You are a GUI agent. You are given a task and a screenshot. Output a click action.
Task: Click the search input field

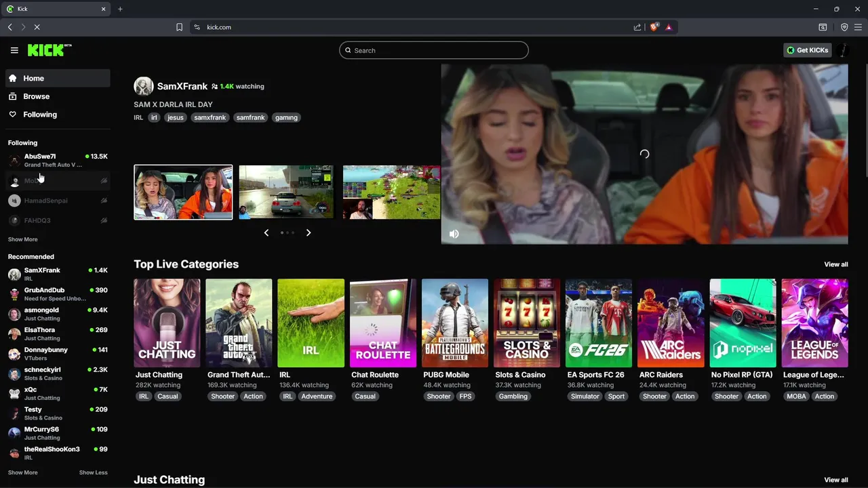[x=434, y=50]
